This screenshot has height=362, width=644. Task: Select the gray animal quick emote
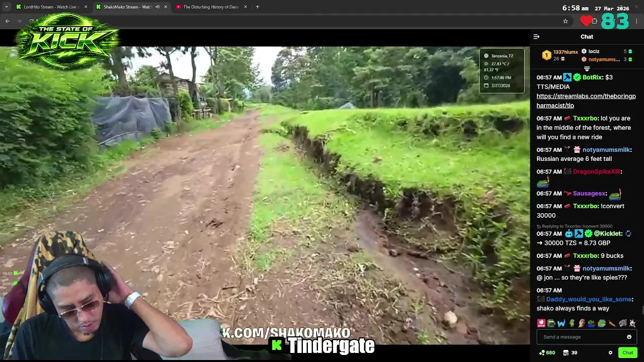coord(622,323)
